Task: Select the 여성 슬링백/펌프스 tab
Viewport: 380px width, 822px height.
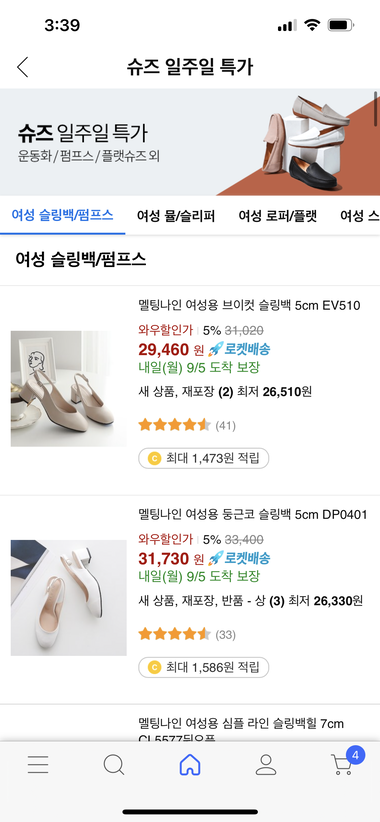Action: [62, 215]
